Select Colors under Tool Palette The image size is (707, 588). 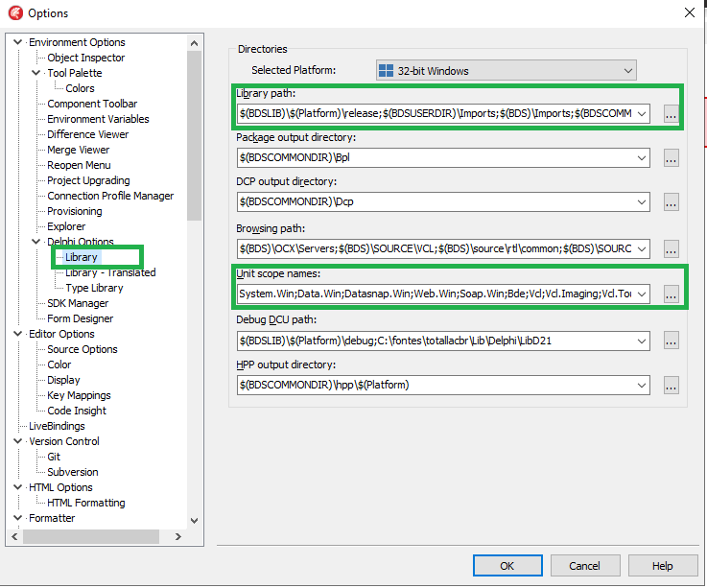click(x=80, y=88)
